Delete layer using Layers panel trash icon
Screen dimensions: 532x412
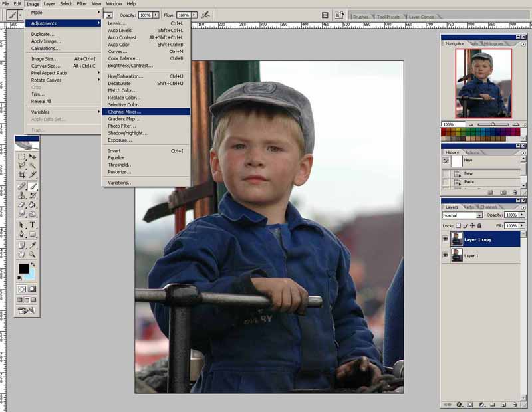(515, 405)
